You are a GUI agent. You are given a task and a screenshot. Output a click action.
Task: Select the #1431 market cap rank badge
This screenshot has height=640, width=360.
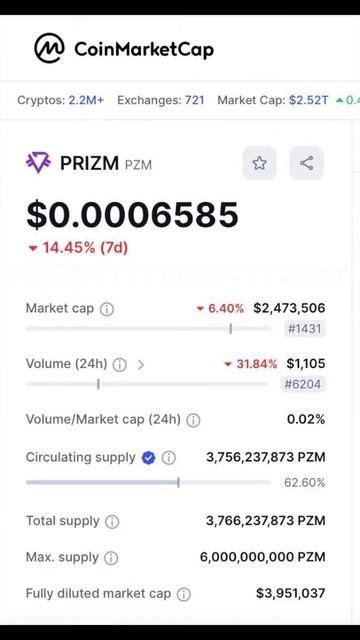pyautogui.click(x=305, y=329)
